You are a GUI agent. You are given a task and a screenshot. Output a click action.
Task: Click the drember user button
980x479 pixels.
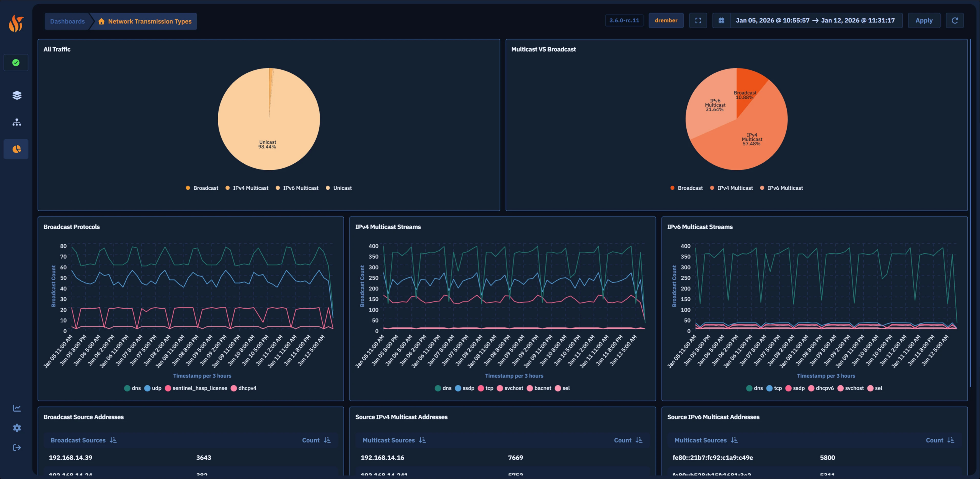(666, 21)
